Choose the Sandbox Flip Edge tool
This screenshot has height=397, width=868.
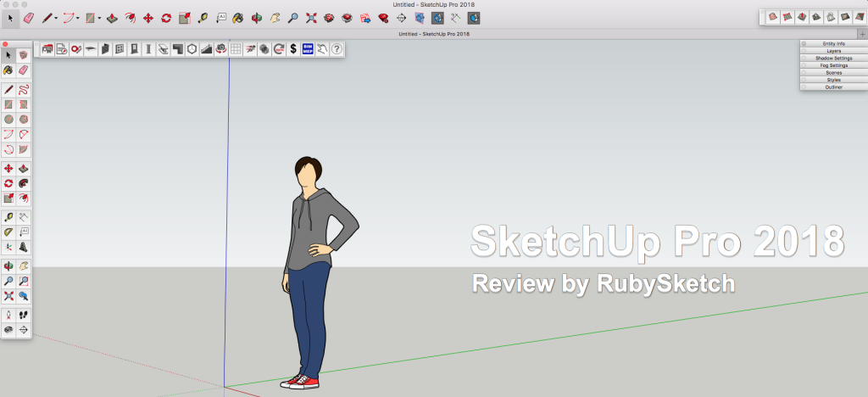[860, 17]
